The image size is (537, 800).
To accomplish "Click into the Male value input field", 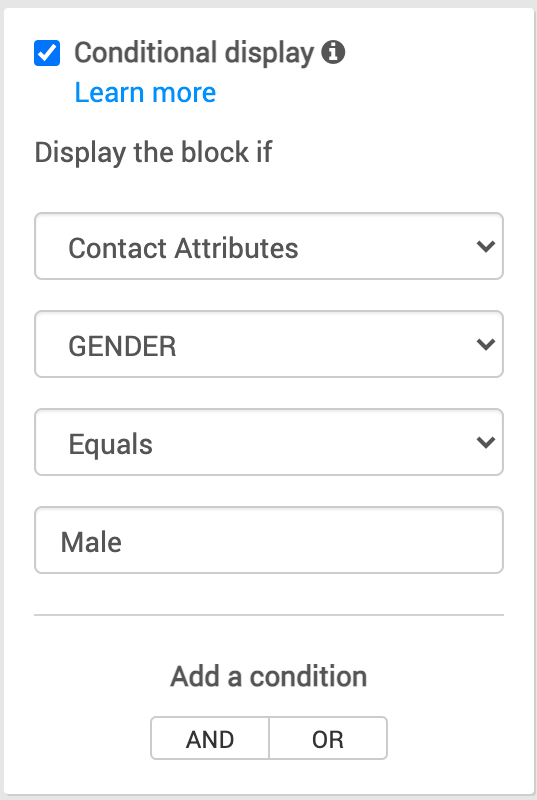I will 269,540.
